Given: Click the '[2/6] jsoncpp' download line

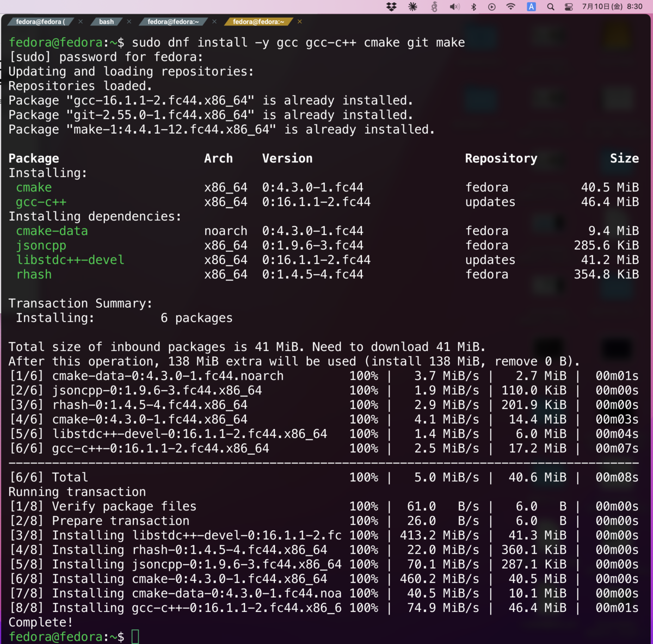Looking at the screenshot, I should (x=324, y=391).
